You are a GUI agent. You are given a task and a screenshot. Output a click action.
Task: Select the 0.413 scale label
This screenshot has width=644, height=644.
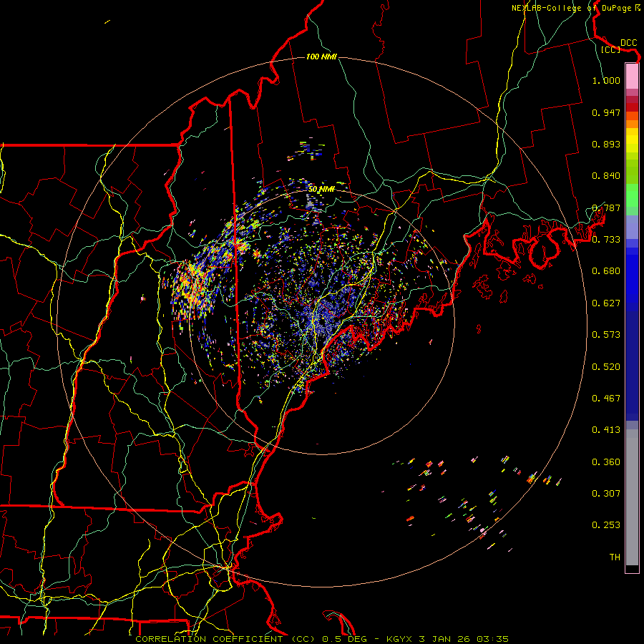(x=606, y=430)
